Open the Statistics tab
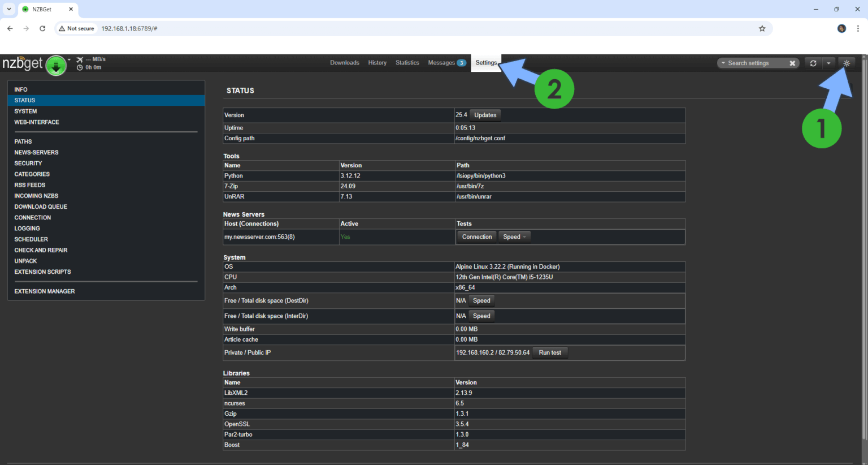 407,63
